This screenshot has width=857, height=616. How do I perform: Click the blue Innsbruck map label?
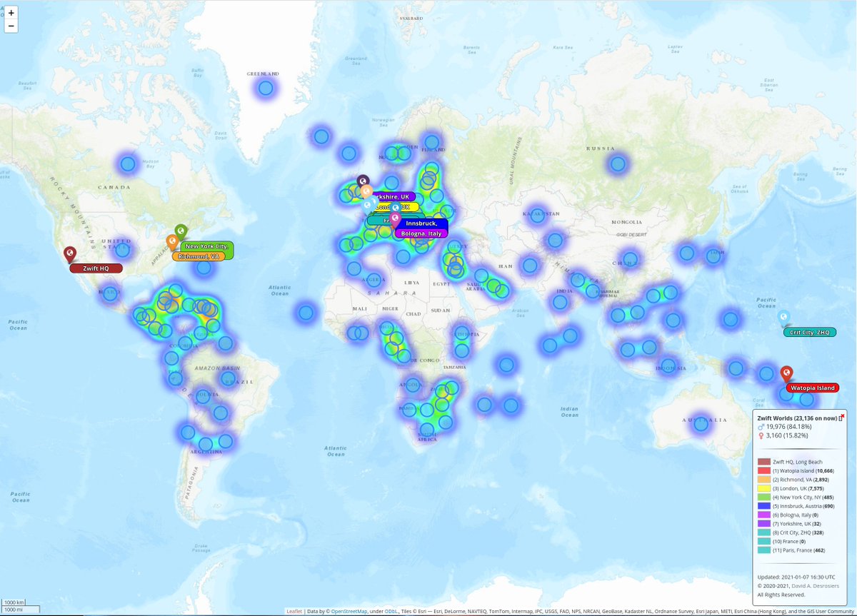coord(421,224)
